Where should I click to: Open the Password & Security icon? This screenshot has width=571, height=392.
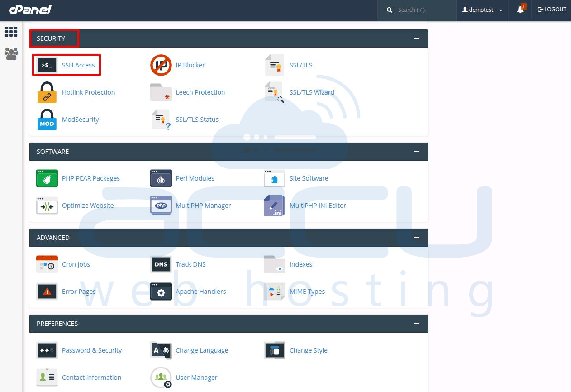[x=47, y=350]
